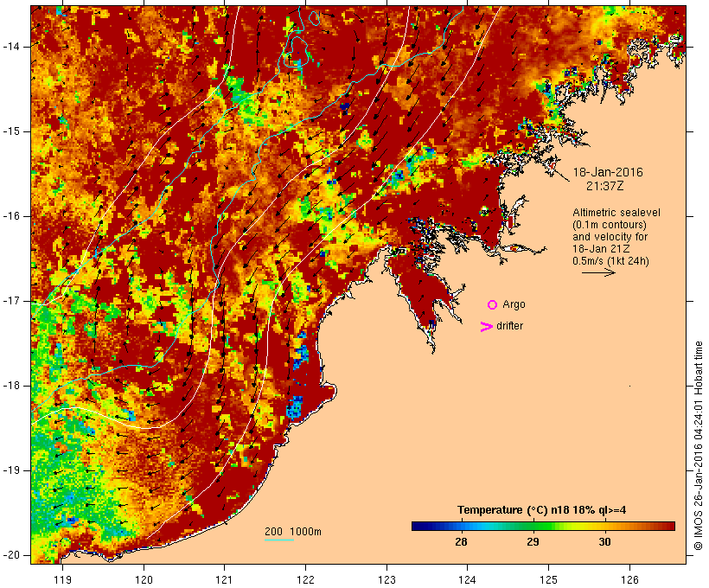Click latitude axis label '-20'
Viewport: 709px width, 588px height.
[x=11, y=555]
